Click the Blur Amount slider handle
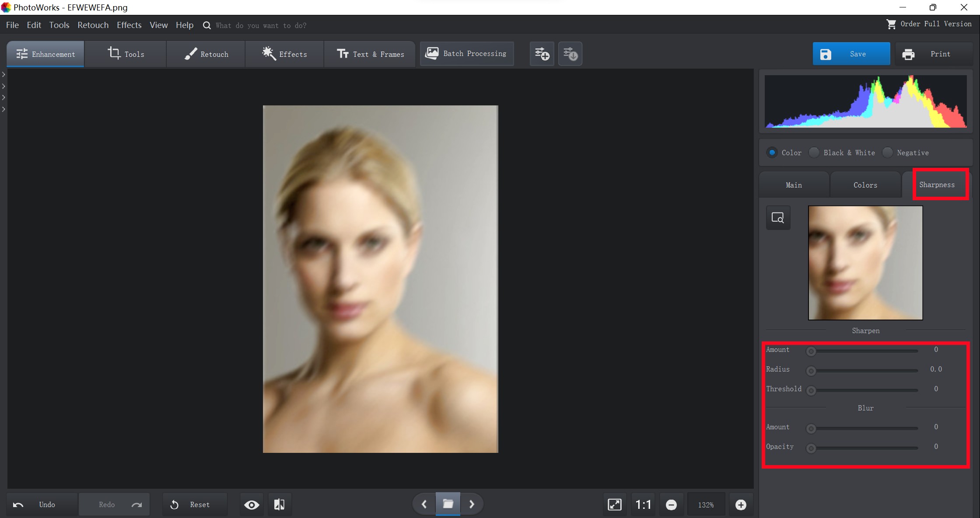The width and height of the screenshot is (980, 518). [811, 428]
